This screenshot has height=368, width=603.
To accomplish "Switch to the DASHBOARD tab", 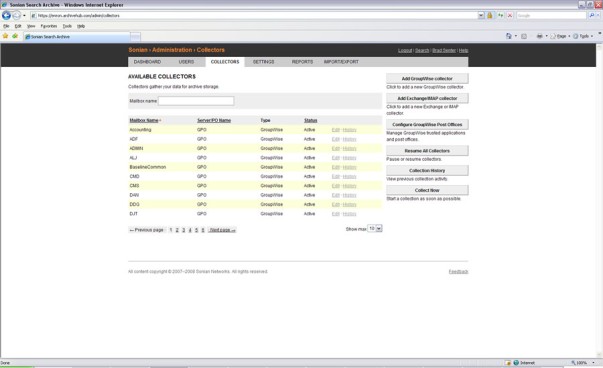I will click(147, 62).
